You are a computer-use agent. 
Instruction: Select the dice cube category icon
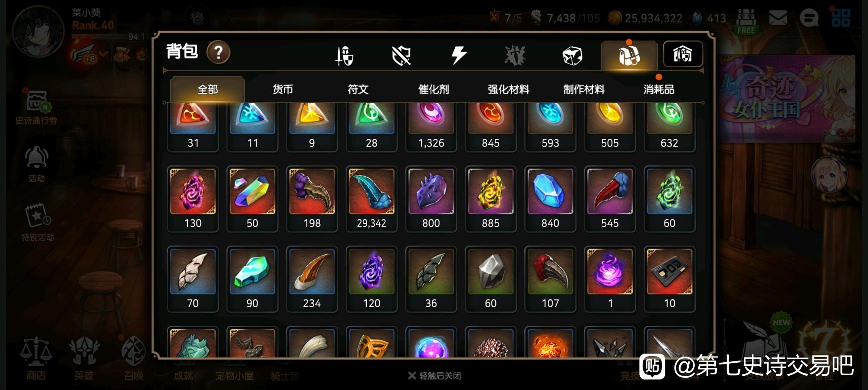tap(572, 56)
